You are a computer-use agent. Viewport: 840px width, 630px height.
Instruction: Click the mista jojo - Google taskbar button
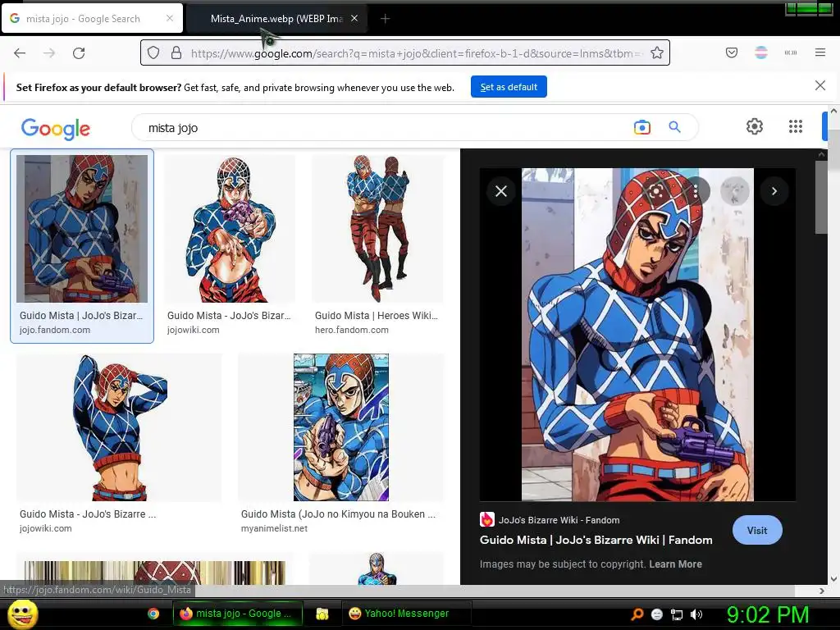click(x=237, y=614)
